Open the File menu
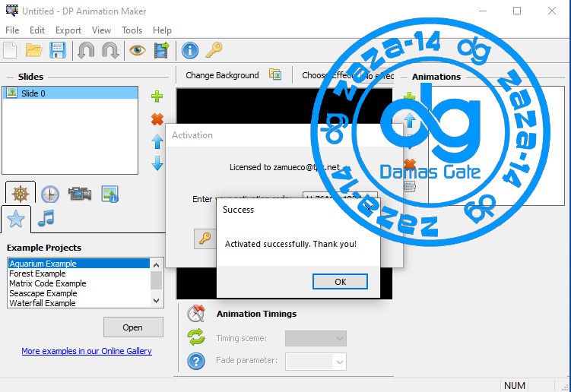 pyautogui.click(x=12, y=30)
